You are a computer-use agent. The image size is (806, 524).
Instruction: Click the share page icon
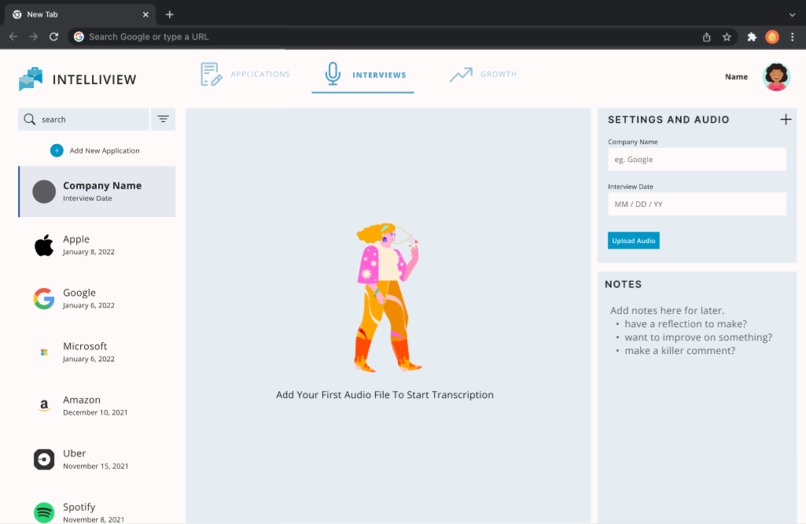click(706, 37)
